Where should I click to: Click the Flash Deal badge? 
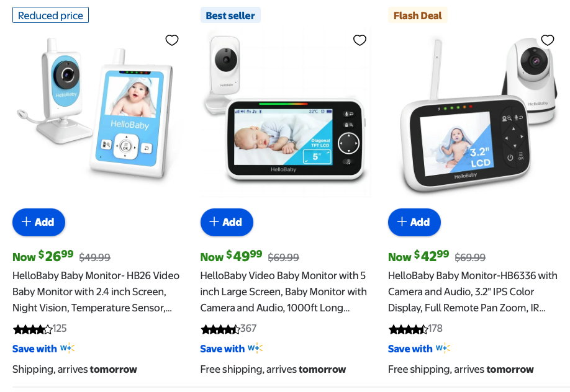coord(418,16)
